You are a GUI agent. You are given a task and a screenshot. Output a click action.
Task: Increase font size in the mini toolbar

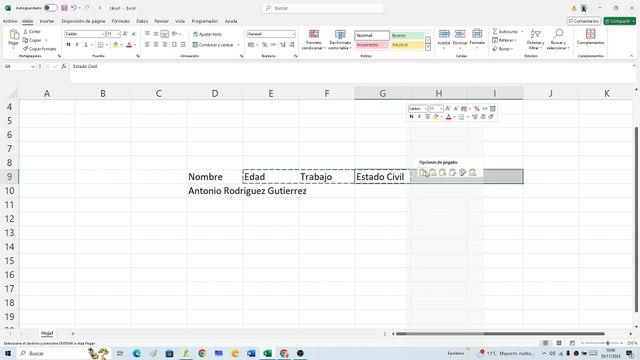[448, 109]
